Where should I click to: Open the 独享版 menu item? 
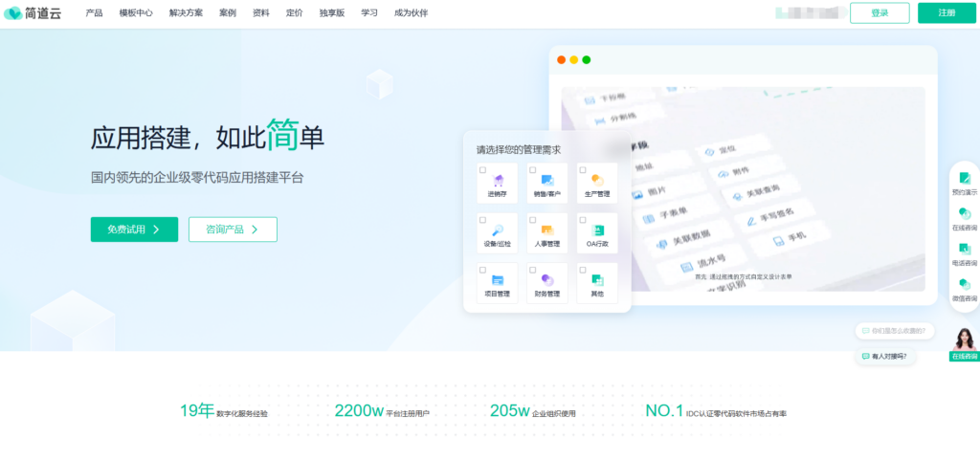point(332,13)
